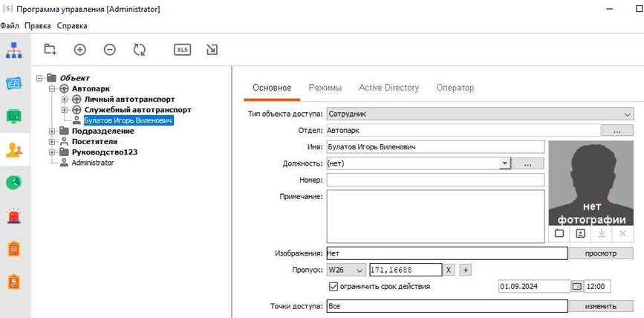Click the refresh arrows toolbar icon
Screen dimensions: 644x318
[140, 50]
